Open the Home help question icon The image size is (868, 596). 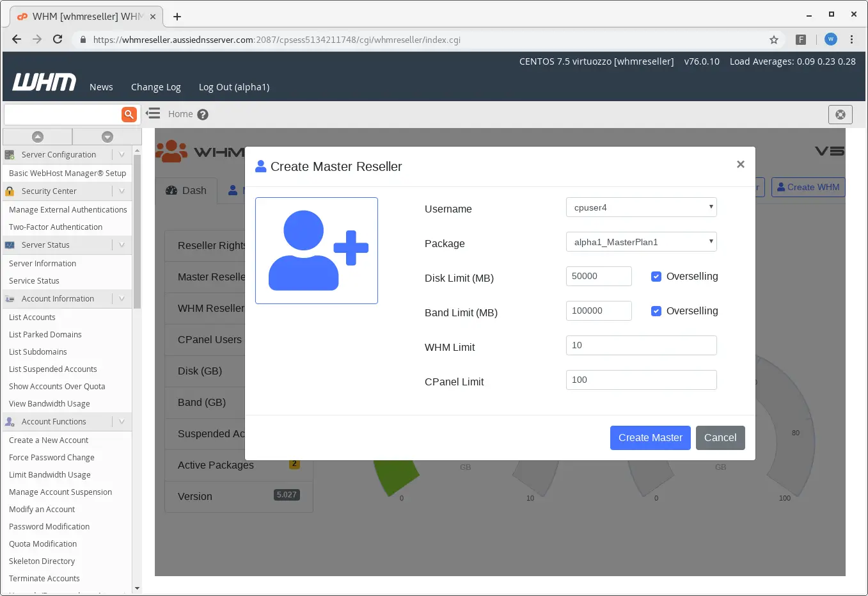203,115
